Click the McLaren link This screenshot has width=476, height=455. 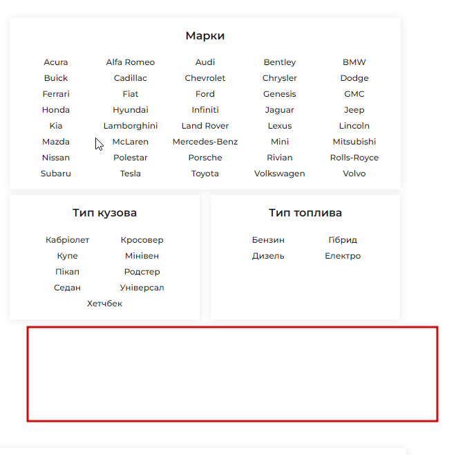(x=131, y=142)
